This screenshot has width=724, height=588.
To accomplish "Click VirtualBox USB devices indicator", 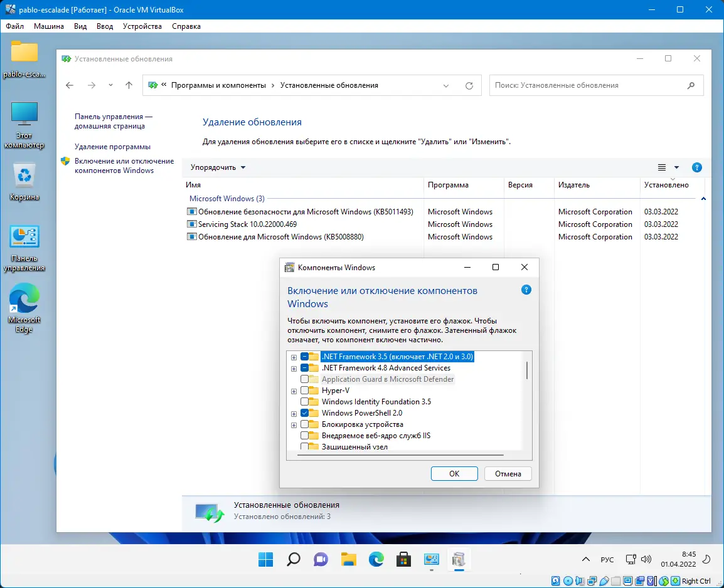I will (x=604, y=581).
